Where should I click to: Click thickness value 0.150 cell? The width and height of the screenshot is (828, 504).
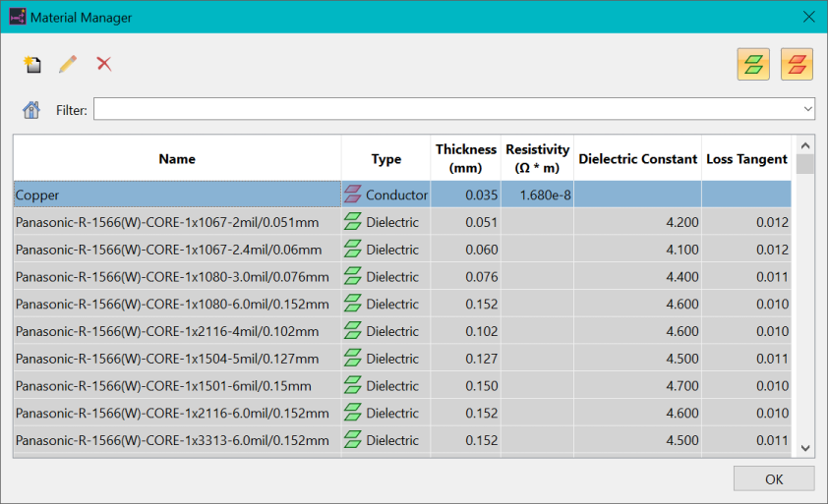(x=466, y=386)
